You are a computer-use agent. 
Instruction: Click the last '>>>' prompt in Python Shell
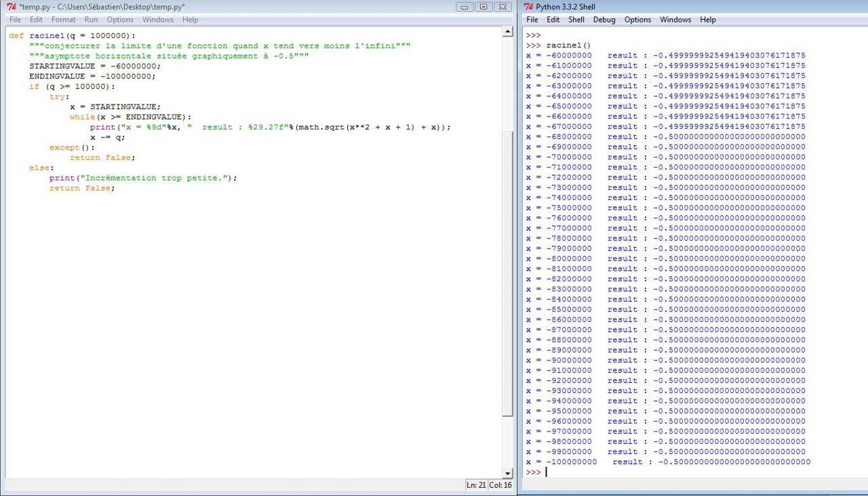click(533, 472)
